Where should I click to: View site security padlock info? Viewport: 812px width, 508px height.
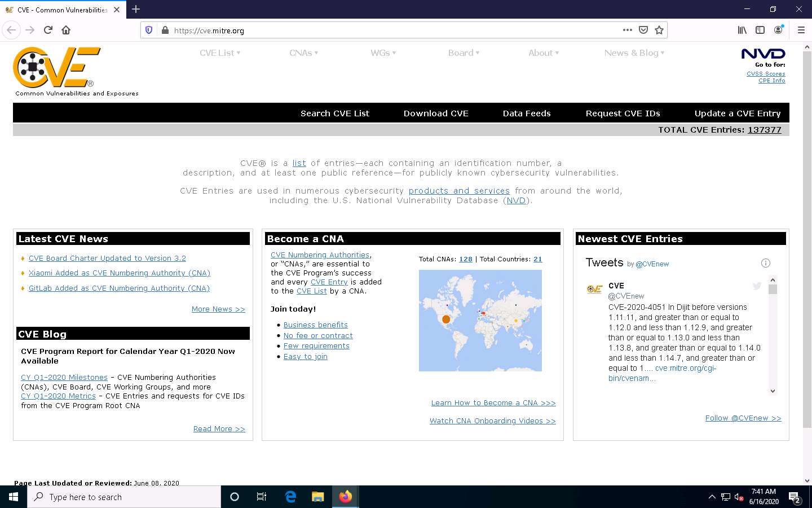coord(165,30)
